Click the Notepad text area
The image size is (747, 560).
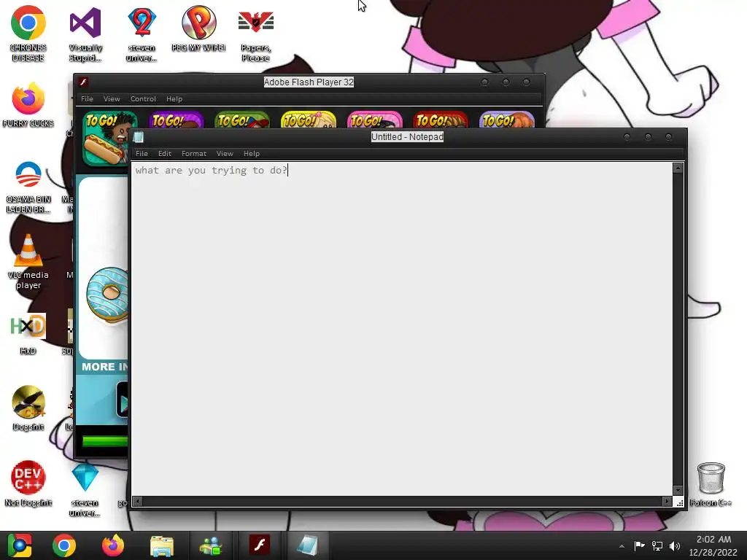402,329
